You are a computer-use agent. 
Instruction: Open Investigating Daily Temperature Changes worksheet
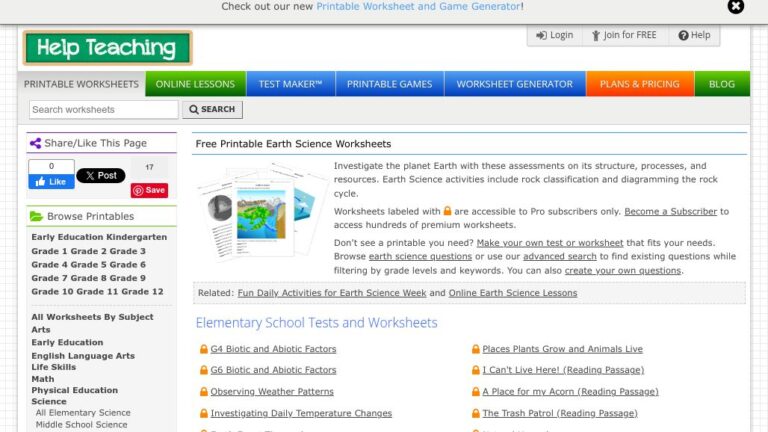pos(301,413)
